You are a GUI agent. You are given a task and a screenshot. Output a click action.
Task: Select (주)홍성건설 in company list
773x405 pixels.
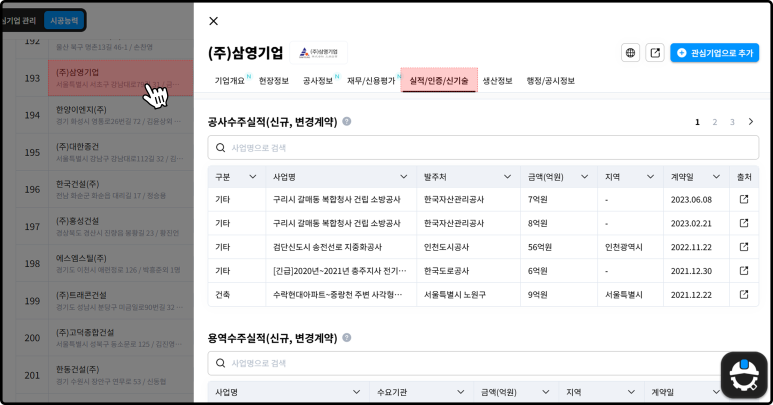tap(120, 227)
